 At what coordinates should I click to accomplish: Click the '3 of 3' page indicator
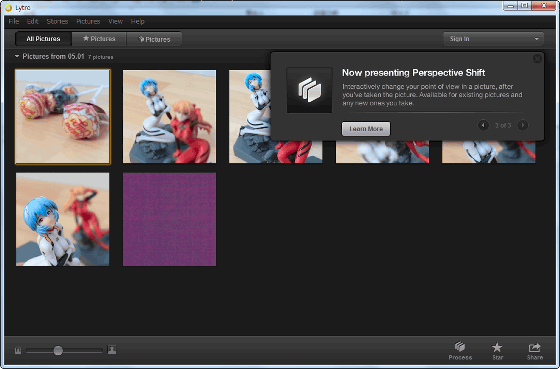(503, 125)
